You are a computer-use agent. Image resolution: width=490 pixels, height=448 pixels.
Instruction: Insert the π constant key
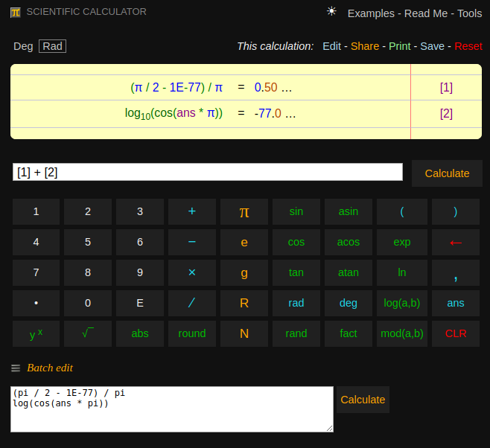click(244, 211)
